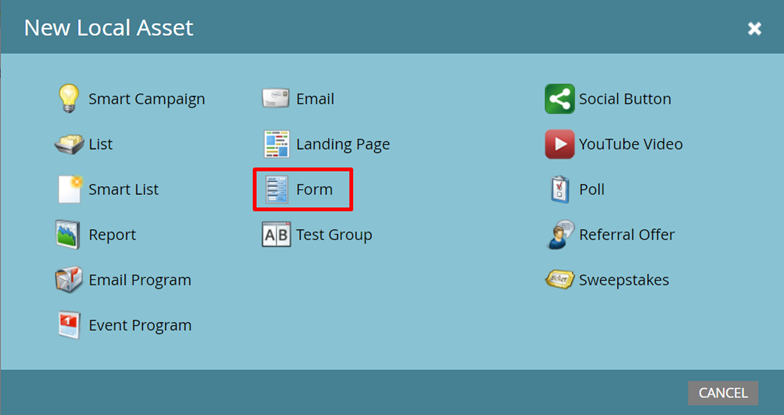The image size is (784, 415).
Task: Select the Email Program text
Action: point(140,280)
